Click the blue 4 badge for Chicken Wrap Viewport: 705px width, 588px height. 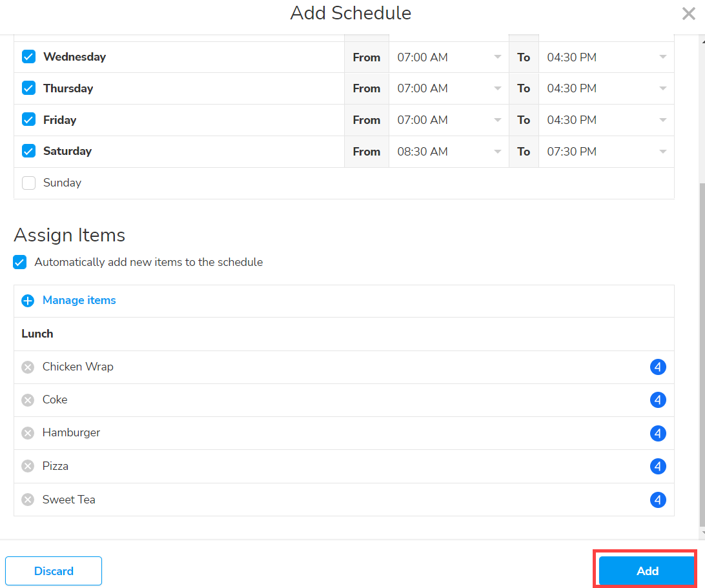(x=657, y=367)
